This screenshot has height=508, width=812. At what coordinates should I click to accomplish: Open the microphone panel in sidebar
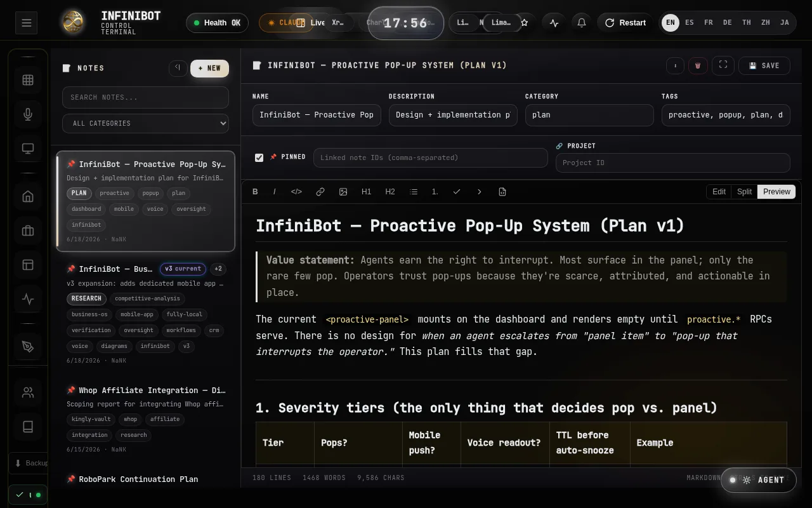pos(28,114)
